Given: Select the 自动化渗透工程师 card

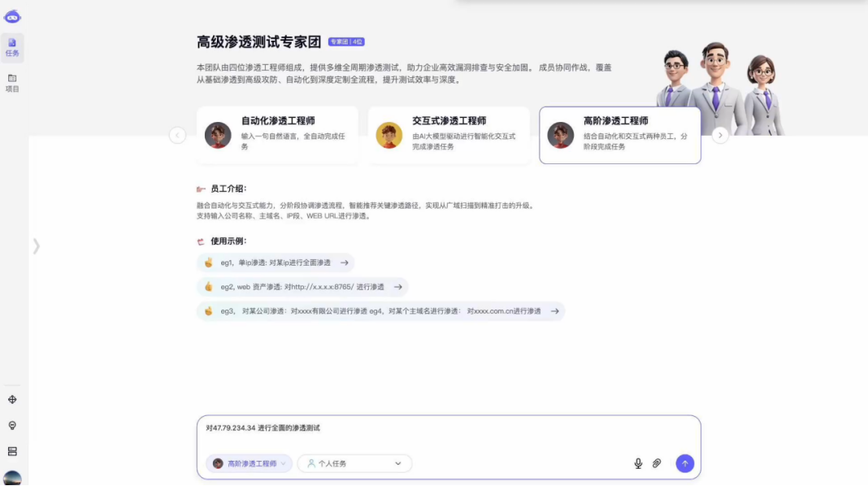Looking at the screenshot, I should coord(277,135).
